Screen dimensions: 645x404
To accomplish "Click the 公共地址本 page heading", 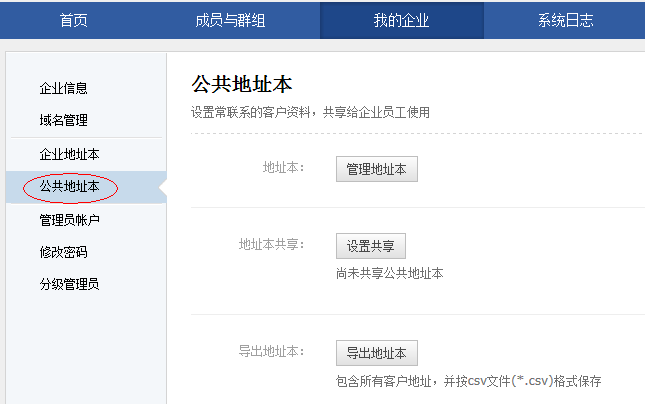I will [x=241, y=84].
